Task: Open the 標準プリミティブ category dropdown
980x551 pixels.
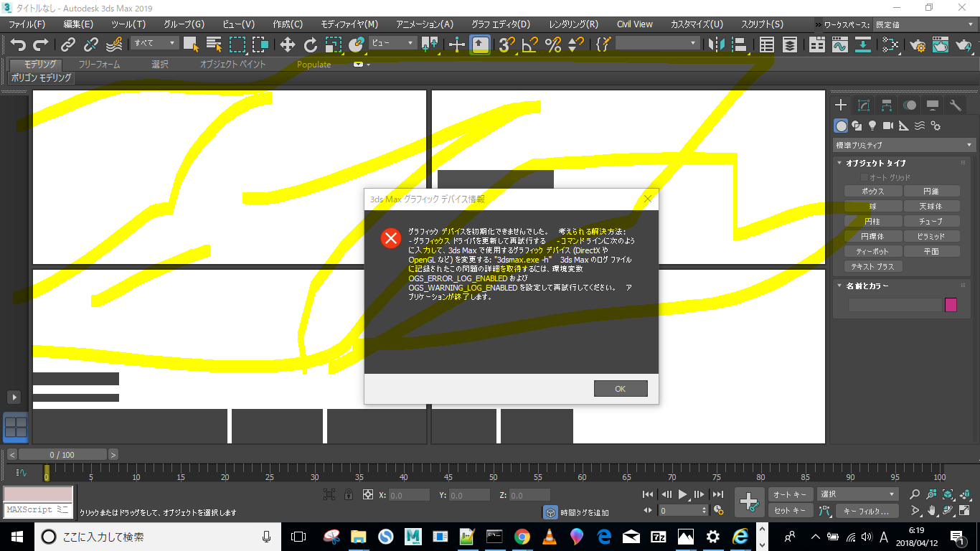Action: tap(904, 145)
